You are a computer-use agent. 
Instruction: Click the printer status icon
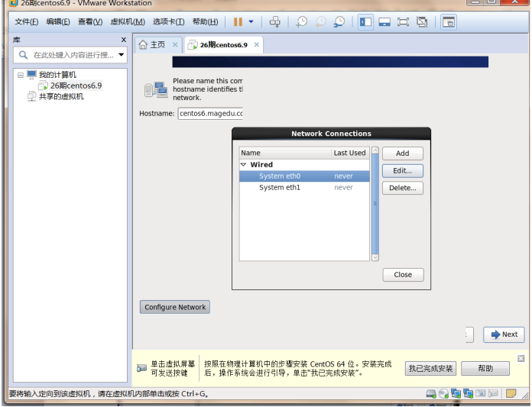pos(493,393)
